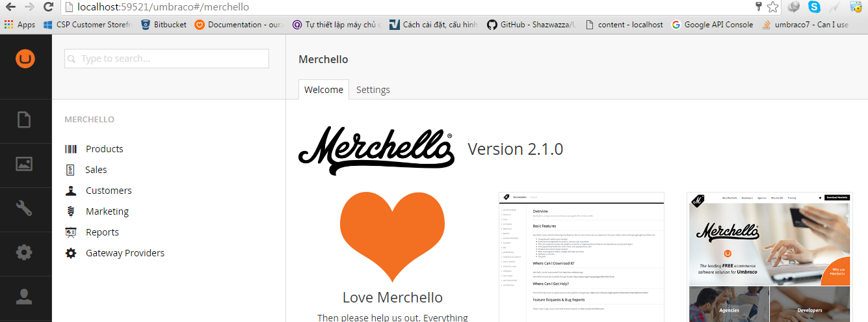
Task: Bookmark this page with the star icon
Action: click(772, 7)
